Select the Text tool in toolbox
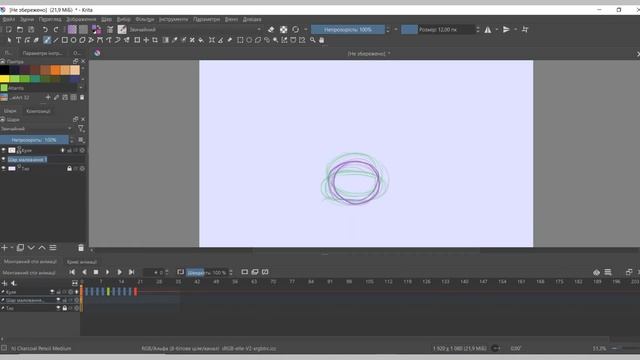The image size is (640, 360). pyautogui.click(x=18, y=40)
